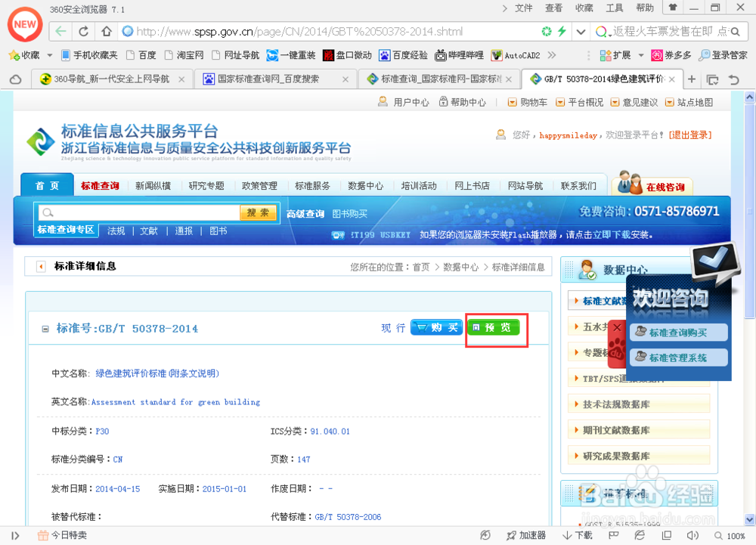Restore closed tab with undo icon
This screenshot has height=545, width=756.
pyautogui.click(x=734, y=79)
